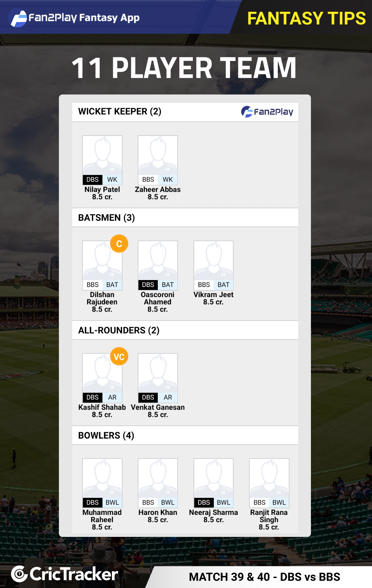372x588 pixels.
Task: Select Ranjit Rana Singh's player avatar
Action: tap(269, 478)
